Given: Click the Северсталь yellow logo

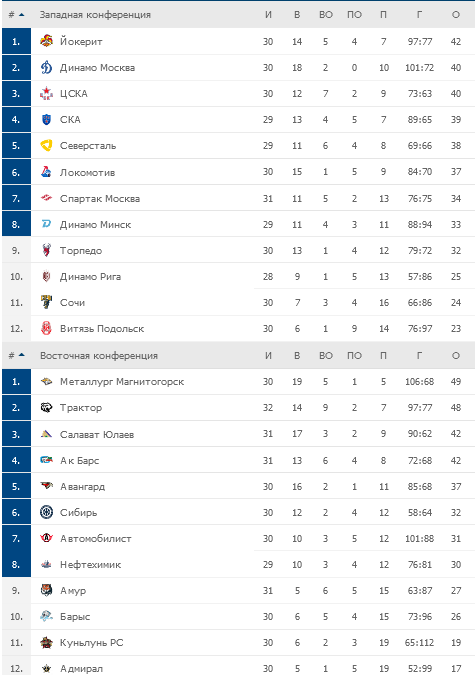Looking at the screenshot, I should point(47,145).
